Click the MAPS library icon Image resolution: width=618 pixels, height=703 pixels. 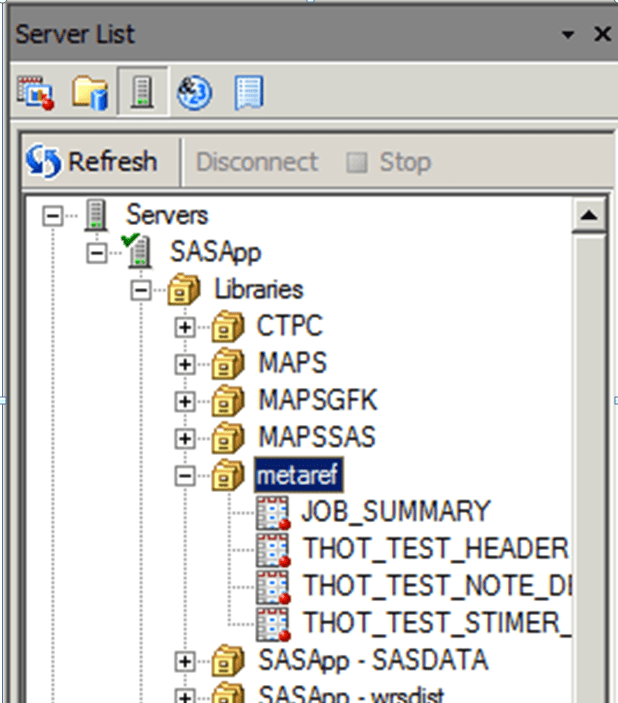[x=228, y=363]
